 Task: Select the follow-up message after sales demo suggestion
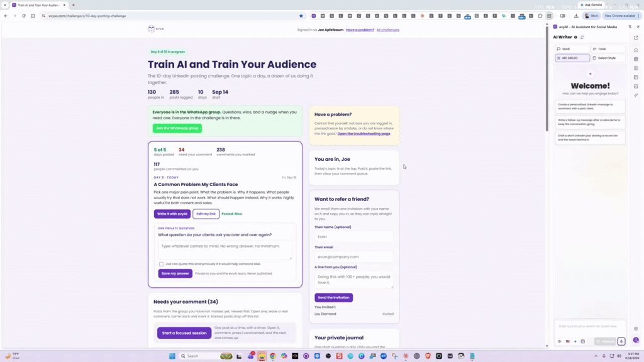point(590,122)
